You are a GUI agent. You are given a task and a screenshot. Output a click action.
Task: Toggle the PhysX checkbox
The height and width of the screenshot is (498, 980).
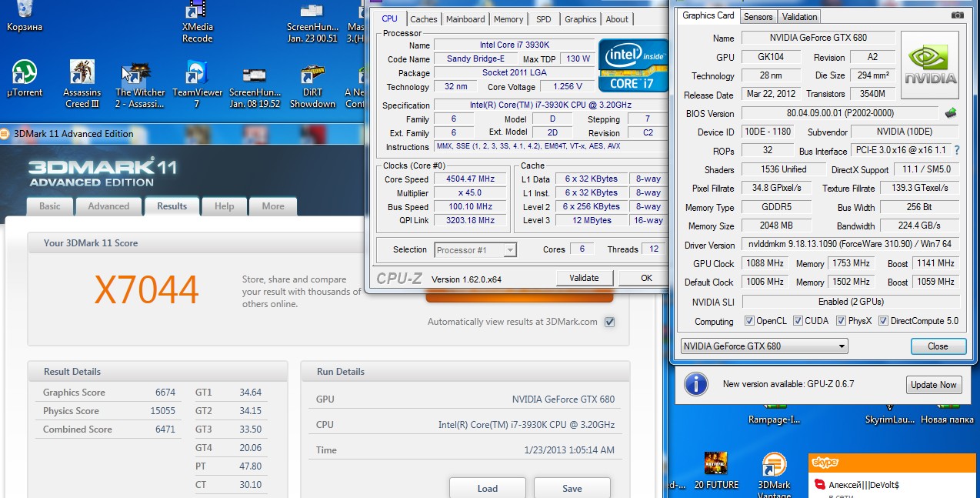[841, 321]
